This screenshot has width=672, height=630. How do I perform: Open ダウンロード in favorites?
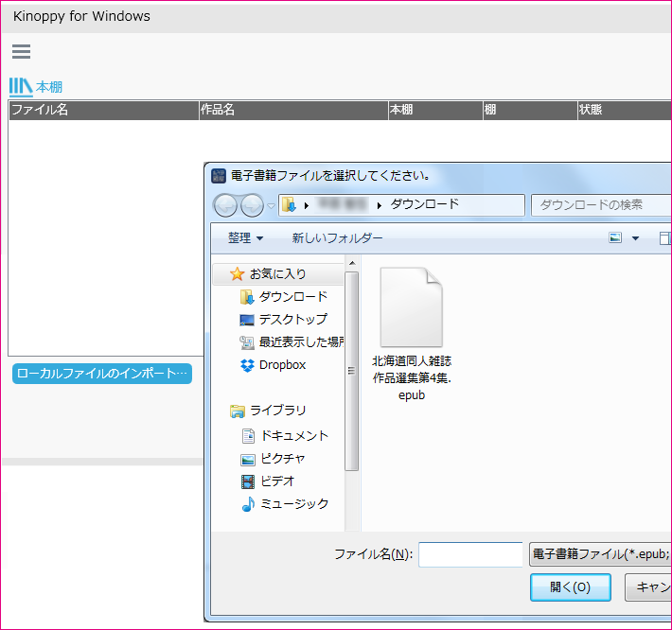click(x=293, y=296)
